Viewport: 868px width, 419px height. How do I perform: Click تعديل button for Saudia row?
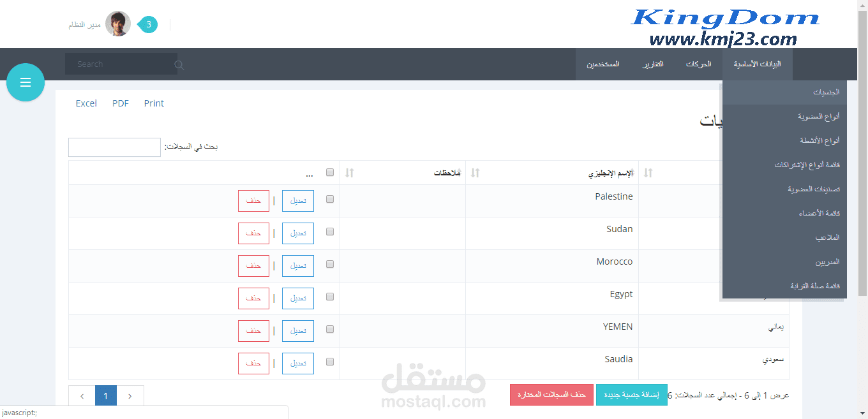tap(298, 363)
